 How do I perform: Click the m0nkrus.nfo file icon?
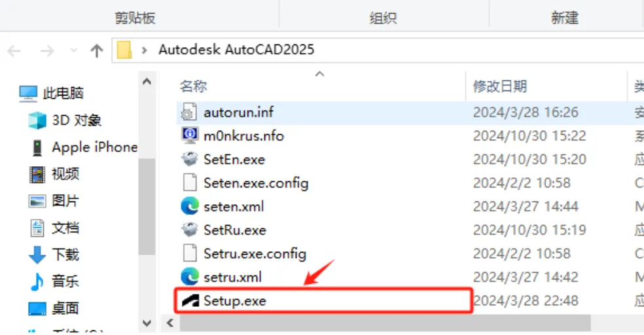[x=189, y=135]
